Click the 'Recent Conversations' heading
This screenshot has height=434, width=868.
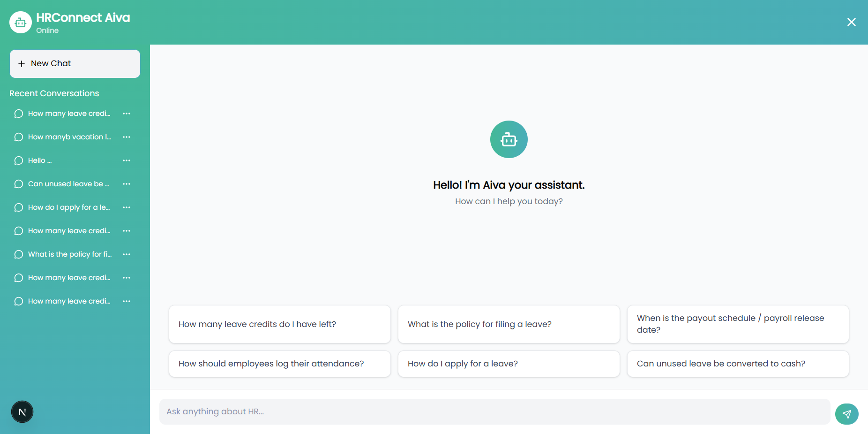[54, 93]
